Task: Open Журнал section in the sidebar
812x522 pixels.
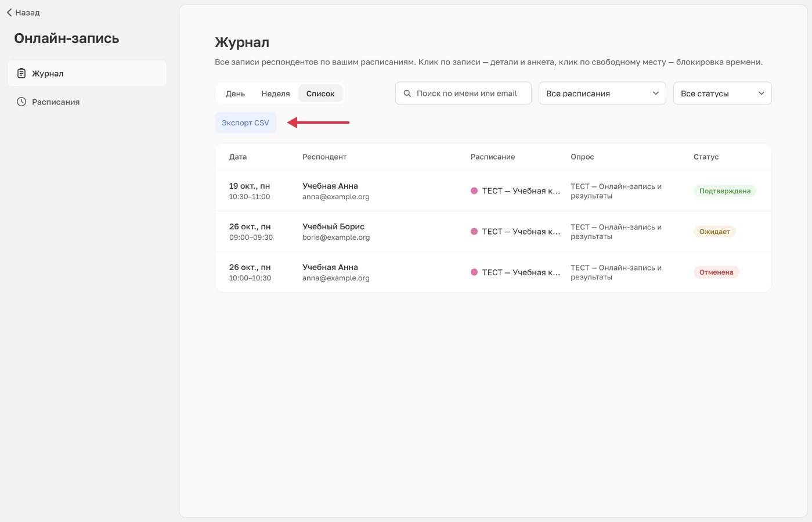Action: (x=87, y=73)
